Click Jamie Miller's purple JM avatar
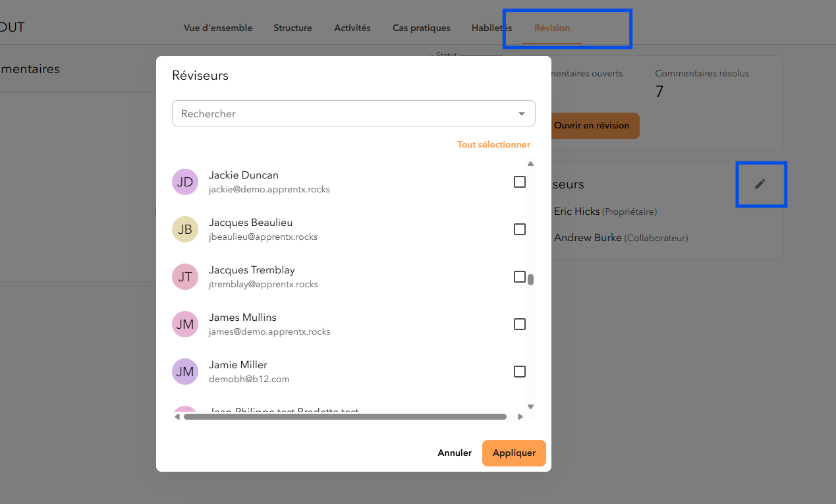 pos(185,372)
